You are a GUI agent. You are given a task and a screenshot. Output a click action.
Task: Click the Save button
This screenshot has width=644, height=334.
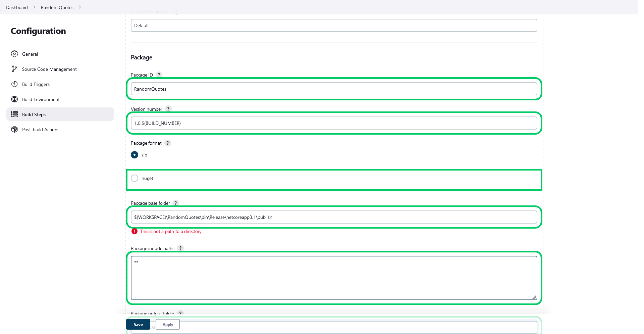[138, 324]
